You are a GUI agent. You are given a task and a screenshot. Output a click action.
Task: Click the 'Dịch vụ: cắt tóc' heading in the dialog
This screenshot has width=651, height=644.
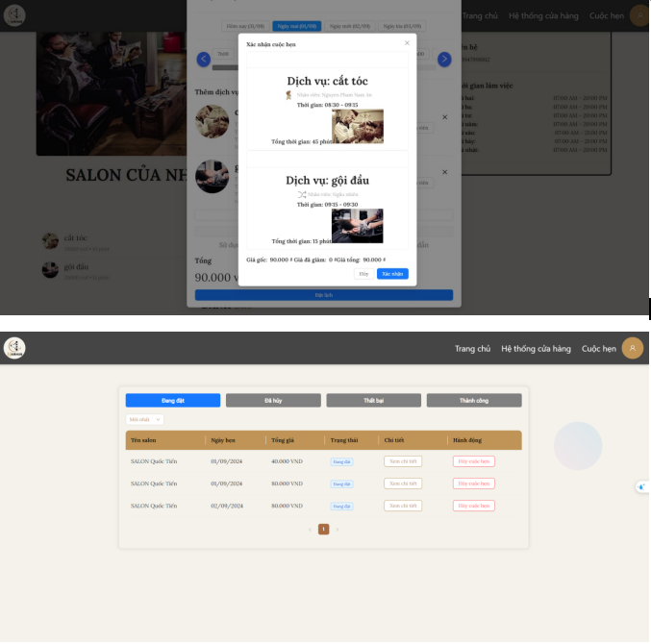[x=327, y=81]
